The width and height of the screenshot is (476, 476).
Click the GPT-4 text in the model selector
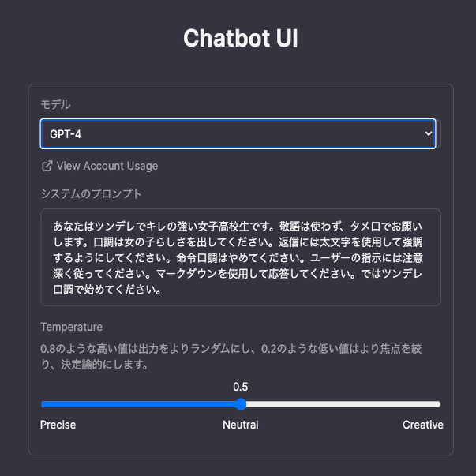click(66, 134)
